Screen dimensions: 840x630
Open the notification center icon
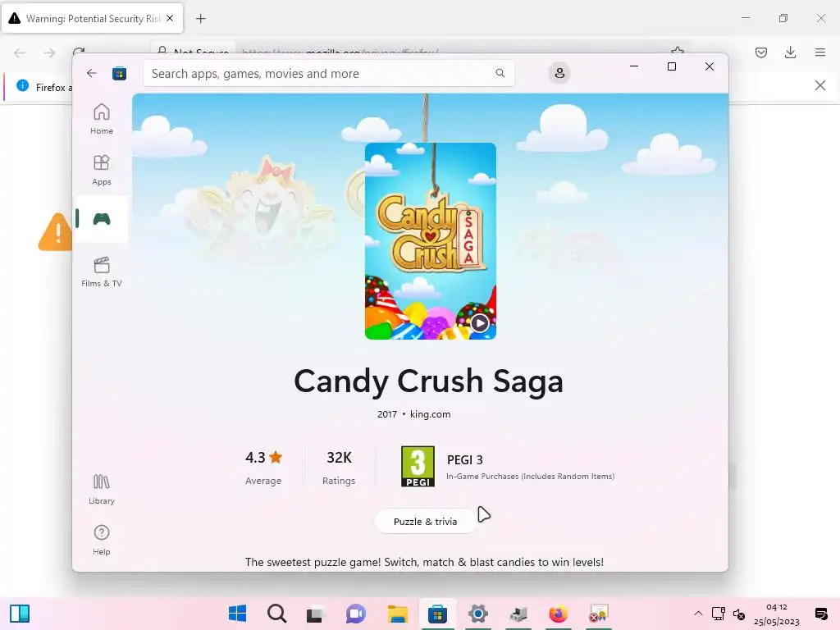point(820,614)
